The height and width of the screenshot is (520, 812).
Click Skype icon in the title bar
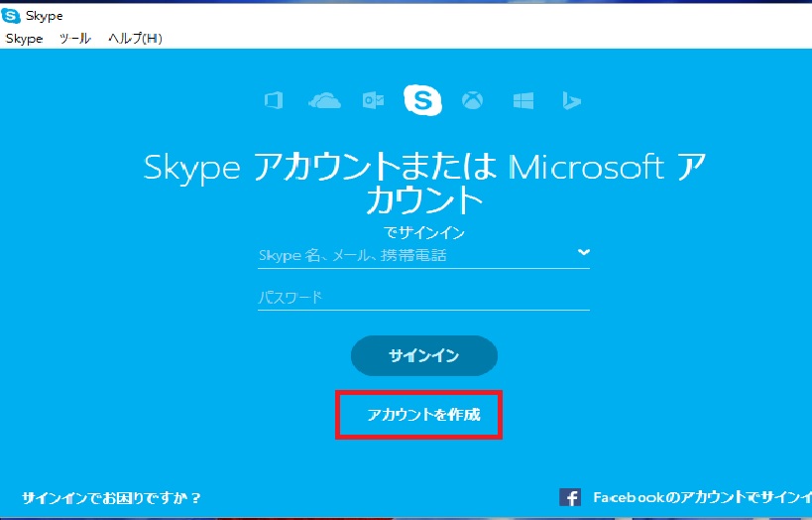click(10, 16)
